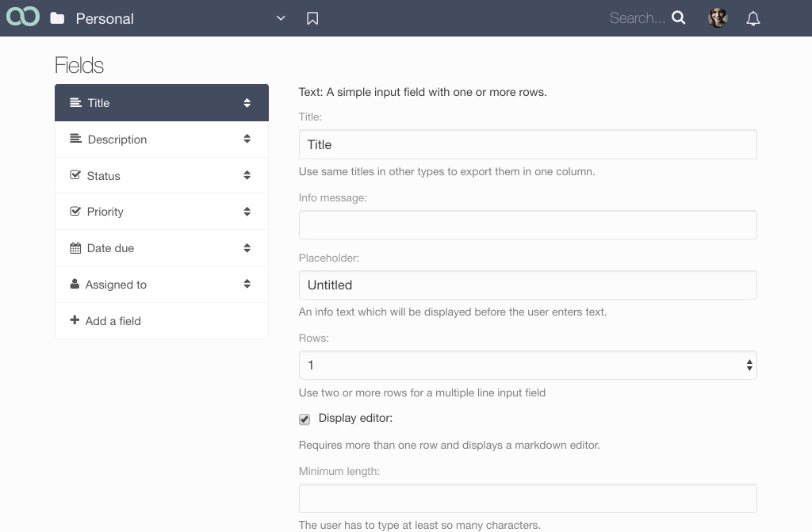Select the Title field in list
The image size is (812, 532).
click(162, 102)
